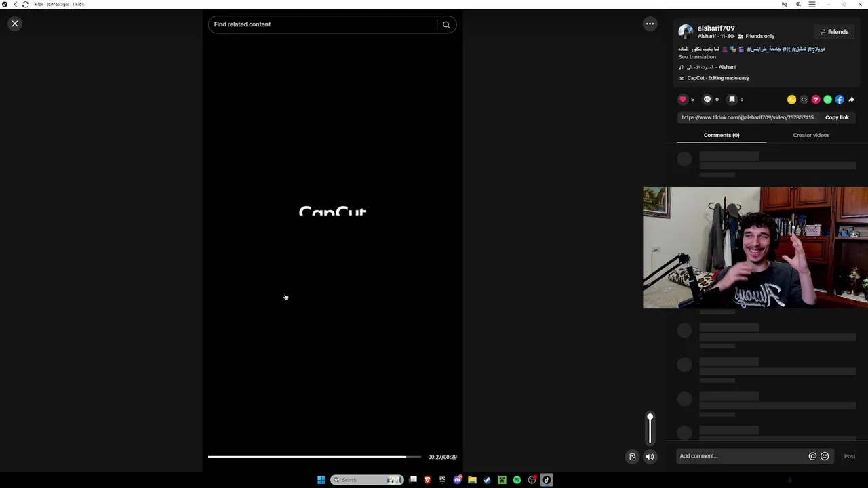Click the comment bubble icon

(x=707, y=100)
